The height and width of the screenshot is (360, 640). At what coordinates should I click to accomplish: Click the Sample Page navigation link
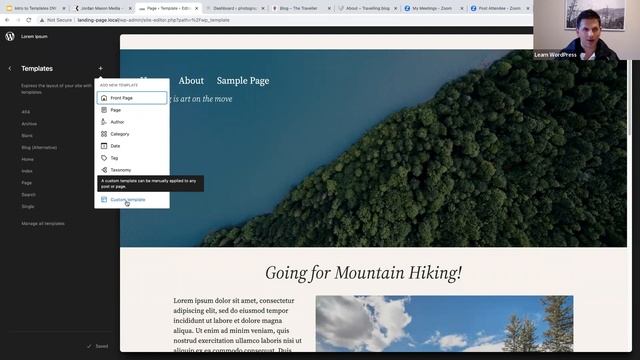[x=243, y=81]
